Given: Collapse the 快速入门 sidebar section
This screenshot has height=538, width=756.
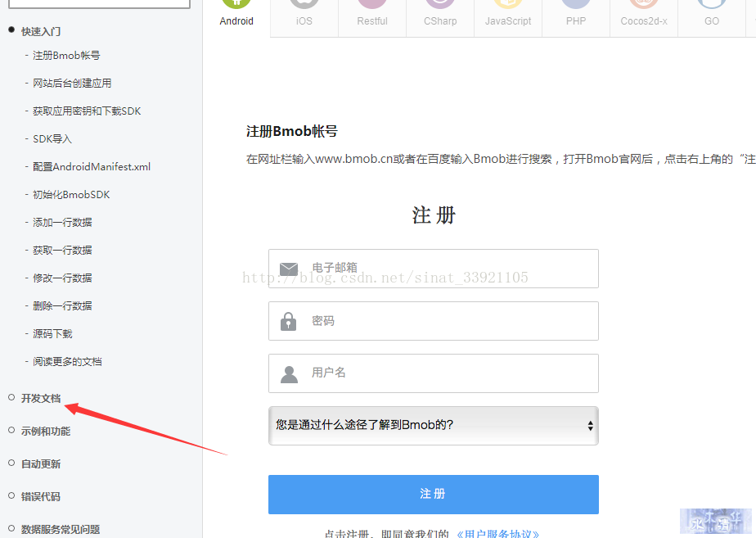Looking at the screenshot, I should (x=41, y=31).
